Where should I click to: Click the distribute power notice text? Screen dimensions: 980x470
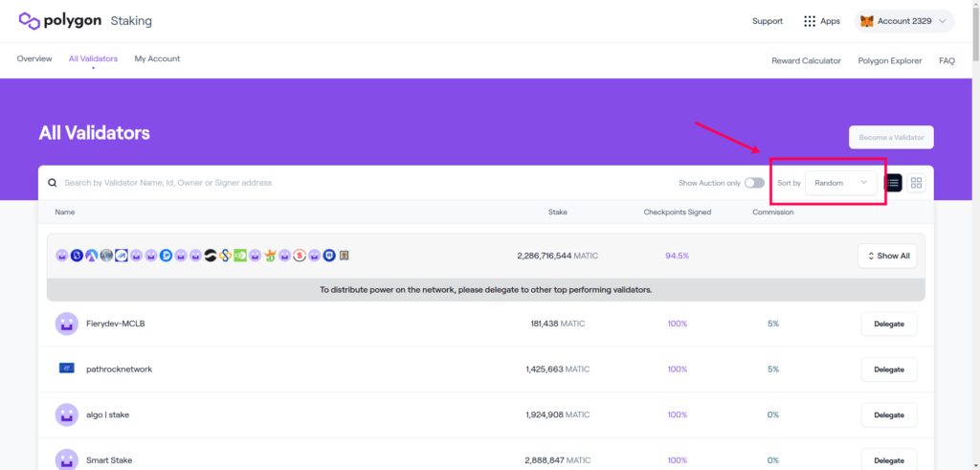tap(485, 290)
